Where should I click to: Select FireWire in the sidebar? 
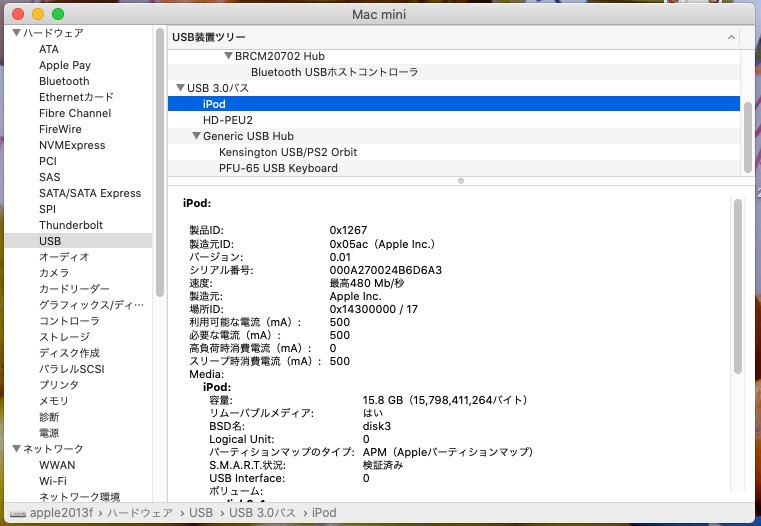coord(60,129)
